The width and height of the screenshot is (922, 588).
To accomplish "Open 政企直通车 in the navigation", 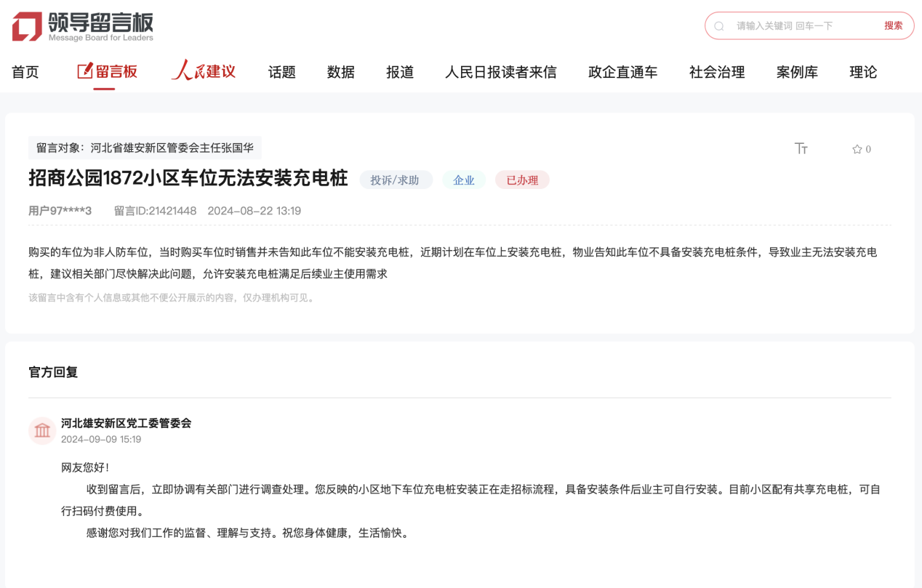I will point(623,72).
